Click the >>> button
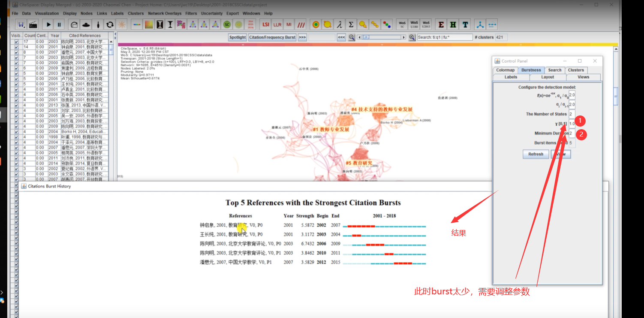Image resolution: width=644 pixels, height=318 pixels. [x=302, y=37]
